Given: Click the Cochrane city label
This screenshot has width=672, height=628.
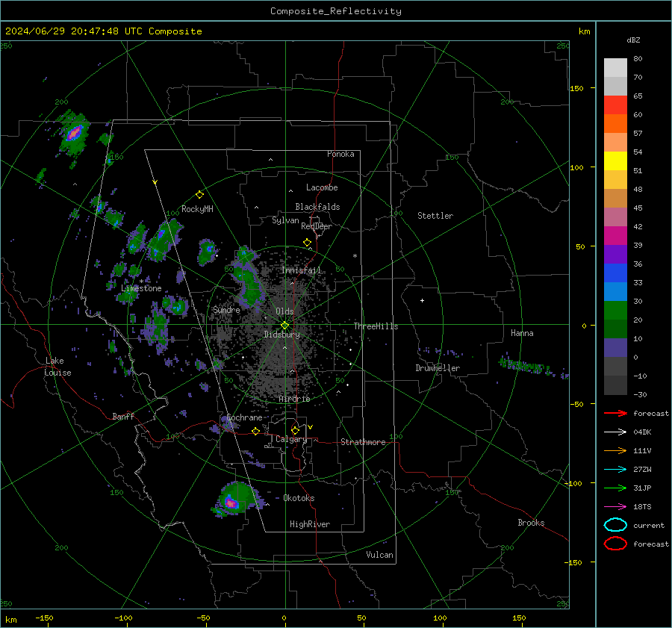Looking at the screenshot, I should click(x=244, y=417).
